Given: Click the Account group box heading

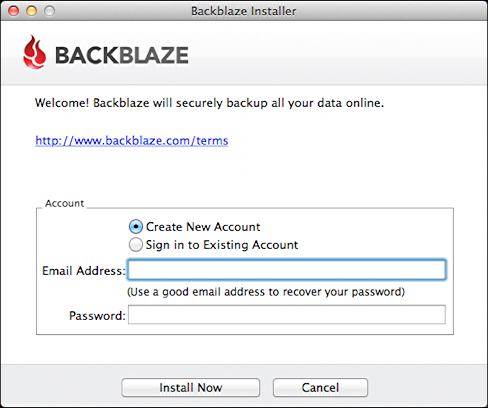Looking at the screenshot, I should [x=64, y=203].
